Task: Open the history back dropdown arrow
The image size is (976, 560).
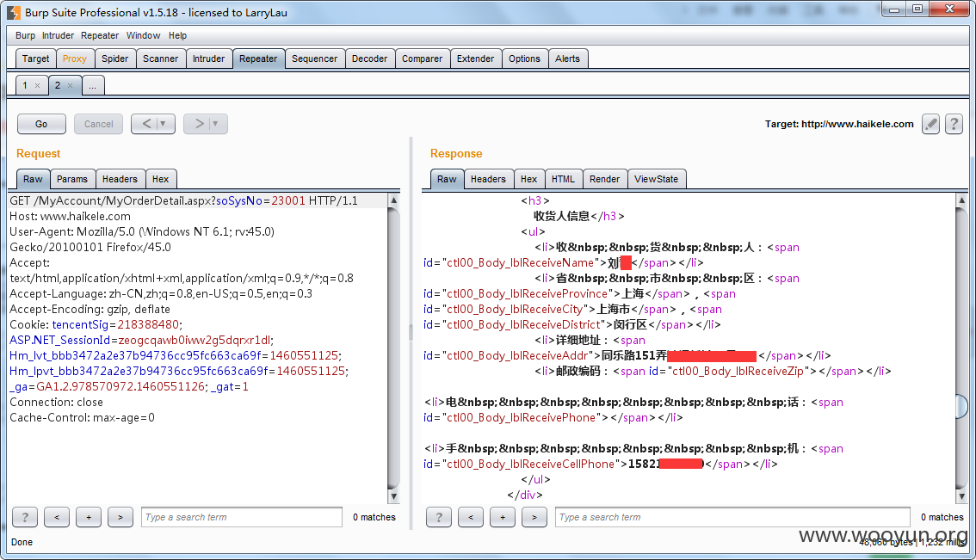Action: point(163,124)
